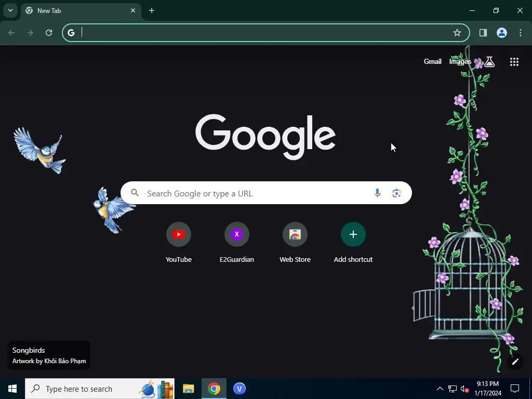This screenshot has width=532, height=399.
Task: Click the Add shortcut button
Action: coord(353,243)
